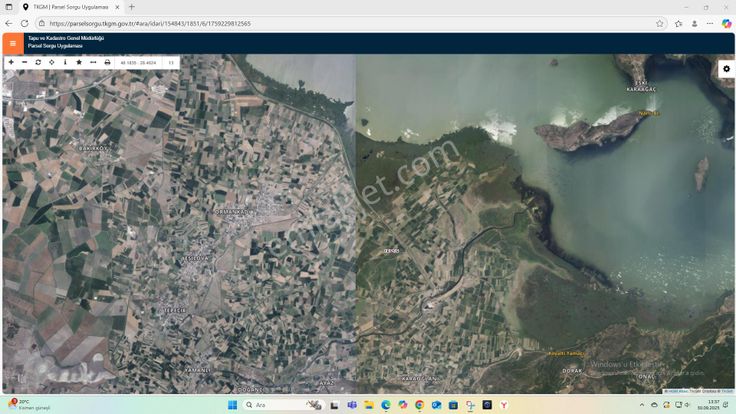Select the distance measure tool
This screenshot has width=736, height=414.
point(93,62)
